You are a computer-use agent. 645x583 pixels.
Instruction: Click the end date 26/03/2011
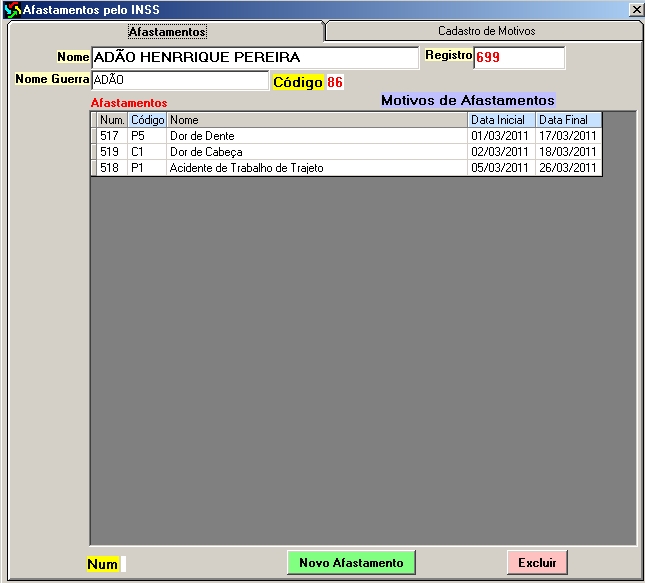point(568,168)
